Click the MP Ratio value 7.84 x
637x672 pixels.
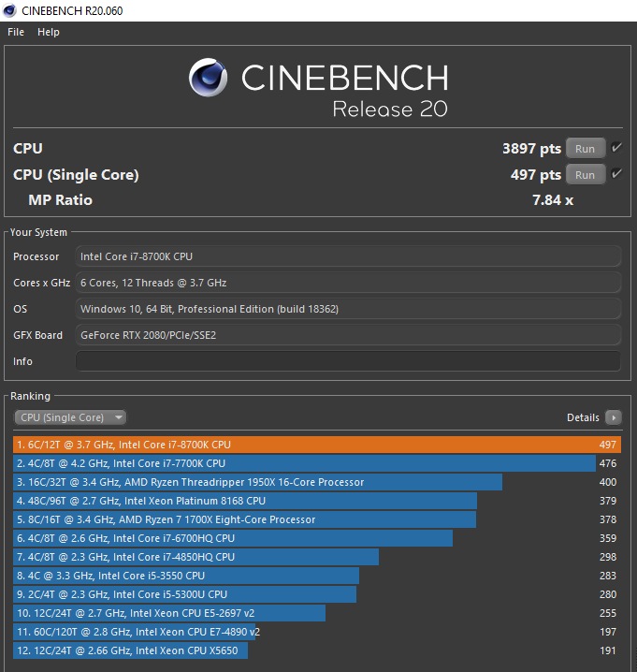coord(553,200)
